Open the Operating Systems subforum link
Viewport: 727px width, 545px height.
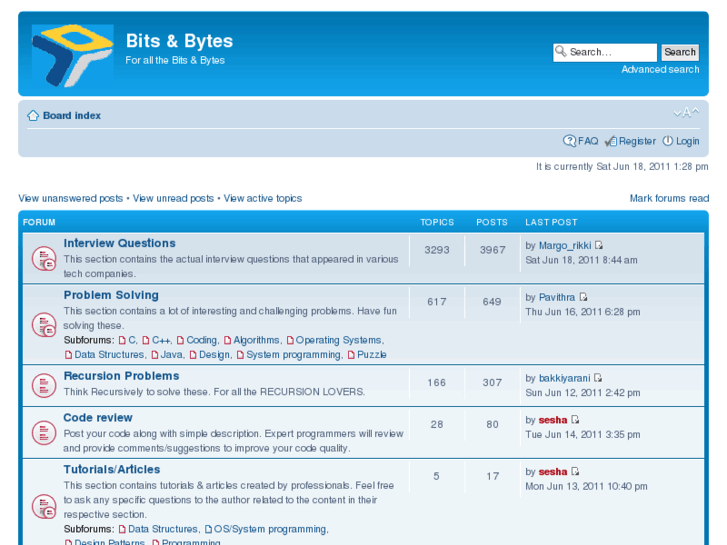point(338,340)
